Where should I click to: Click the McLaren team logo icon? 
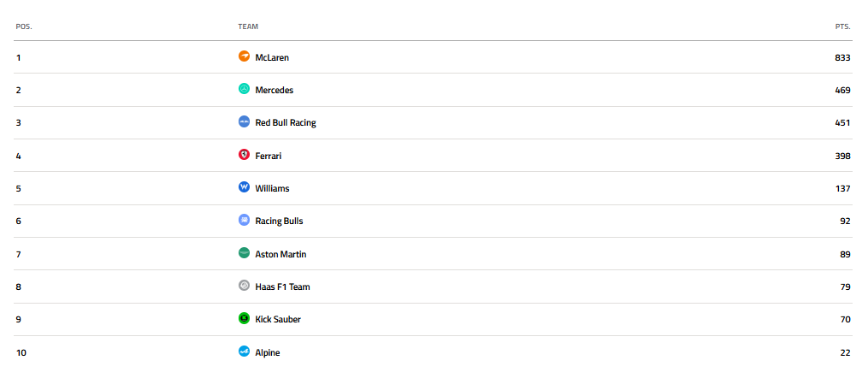pos(244,56)
